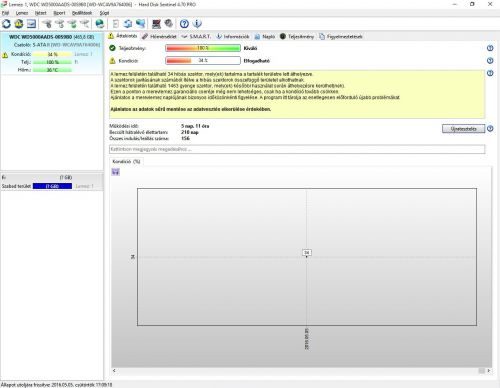Switch to the Áttekintés tab

point(123,36)
